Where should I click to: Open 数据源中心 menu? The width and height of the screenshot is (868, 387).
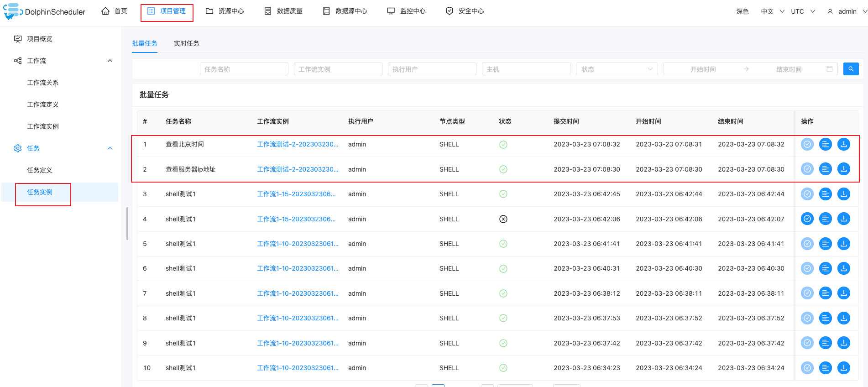pyautogui.click(x=345, y=11)
